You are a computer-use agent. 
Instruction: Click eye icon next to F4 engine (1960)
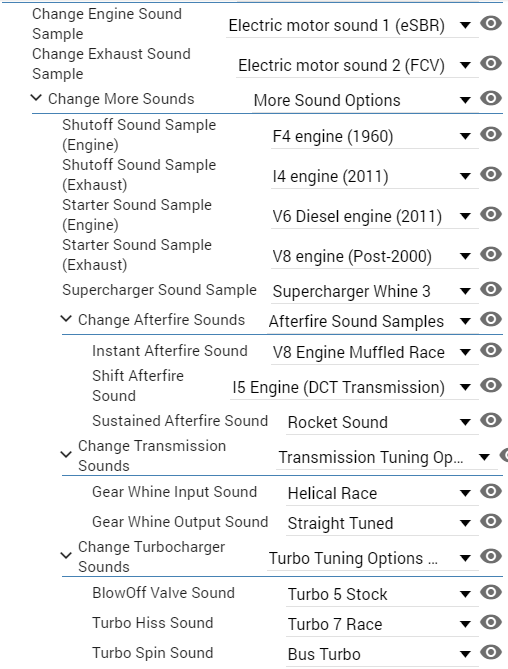click(x=491, y=134)
